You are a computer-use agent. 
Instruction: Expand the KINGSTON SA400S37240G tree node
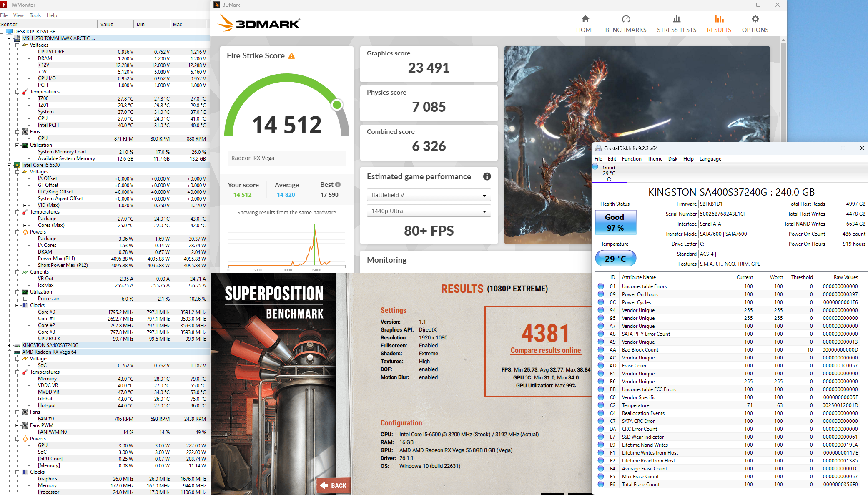tap(9, 345)
